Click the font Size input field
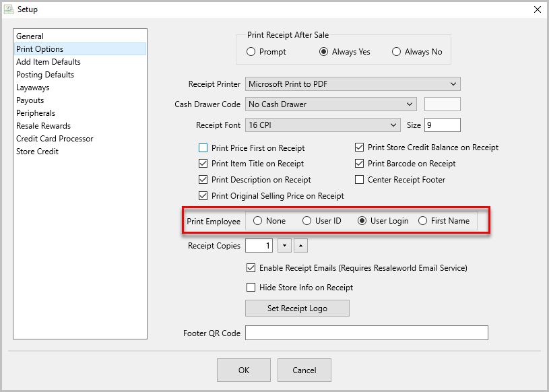The height and width of the screenshot is (392, 549). 442,125
